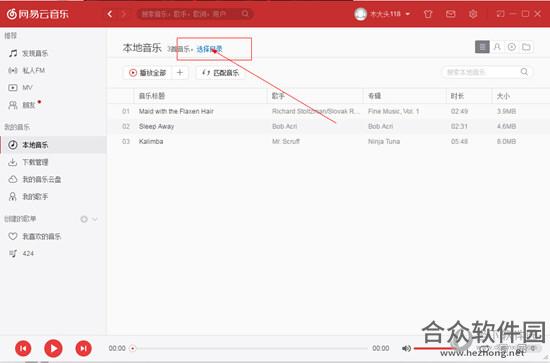The height and width of the screenshot is (363, 550).
Task: Go back with the left arrow
Action: (110, 14)
